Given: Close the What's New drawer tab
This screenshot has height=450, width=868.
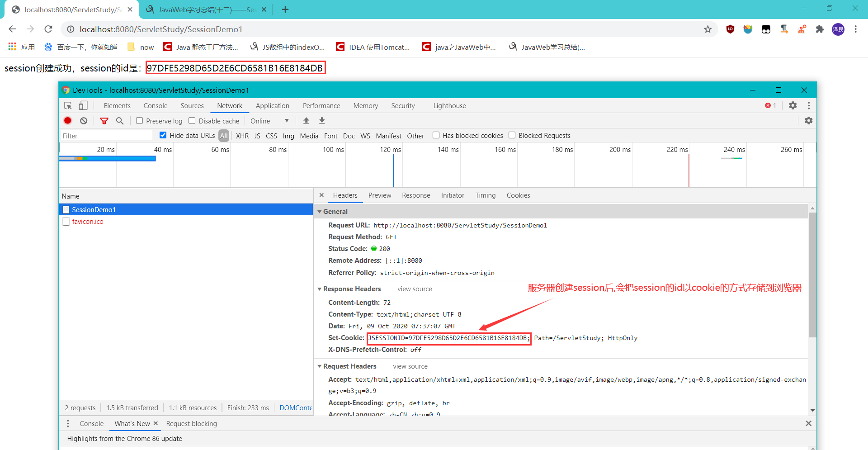Looking at the screenshot, I should point(156,423).
